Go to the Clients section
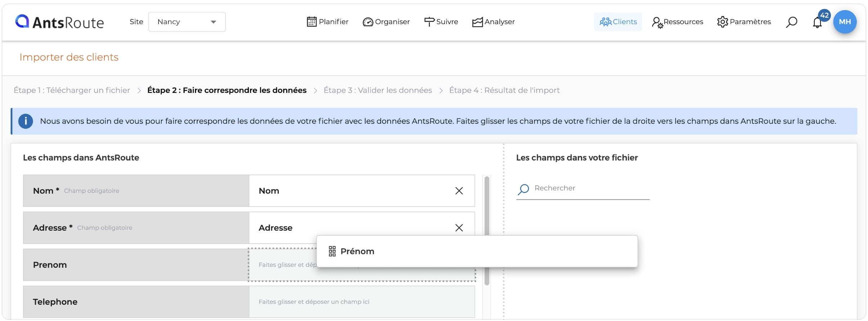This screenshot has width=868, height=321. pyautogui.click(x=618, y=22)
